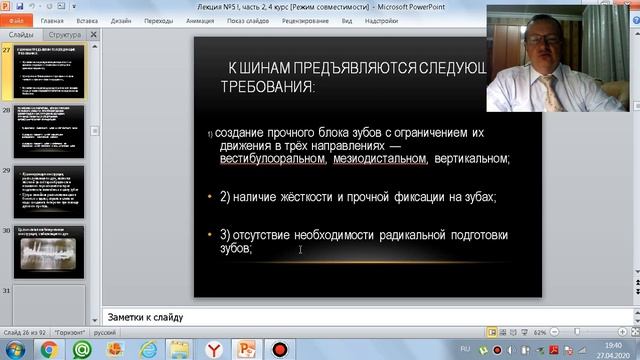The height and width of the screenshot is (360, 640).
Task: Click the Горизонт theme name in status bar
Action: (70, 333)
